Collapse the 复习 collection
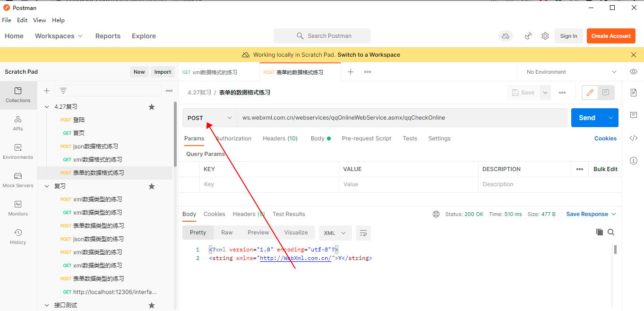The height and width of the screenshot is (311, 644). pyautogui.click(x=47, y=186)
